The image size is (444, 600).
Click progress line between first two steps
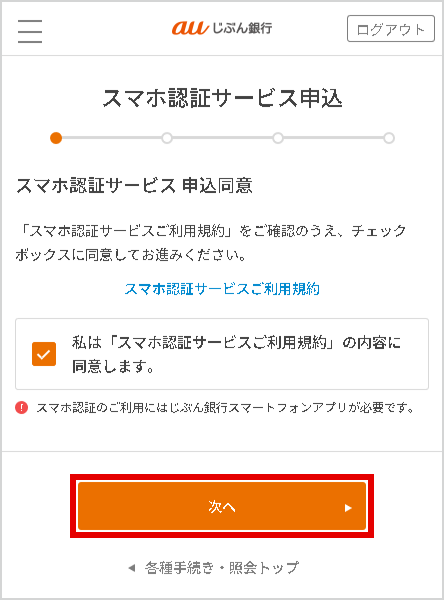click(112, 138)
